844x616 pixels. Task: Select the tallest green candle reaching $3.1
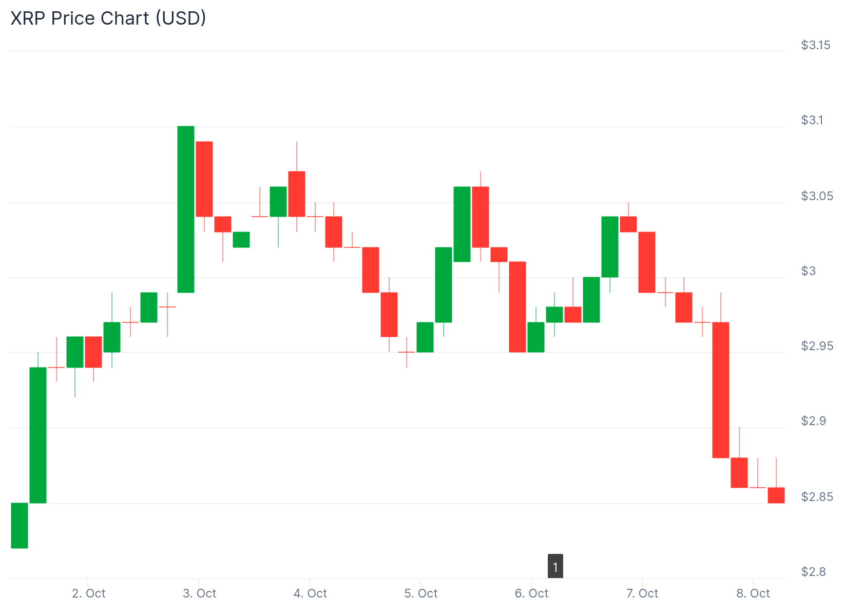(x=186, y=209)
